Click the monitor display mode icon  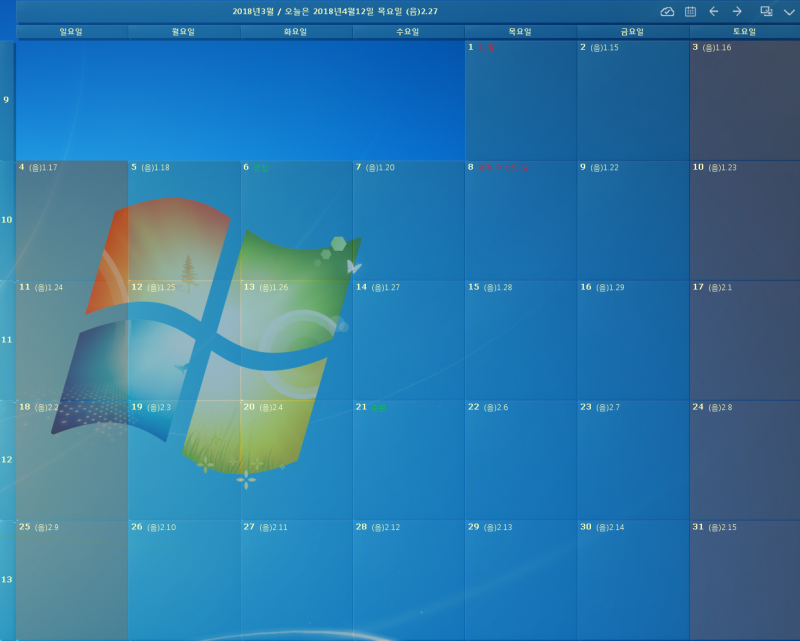[766, 11]
